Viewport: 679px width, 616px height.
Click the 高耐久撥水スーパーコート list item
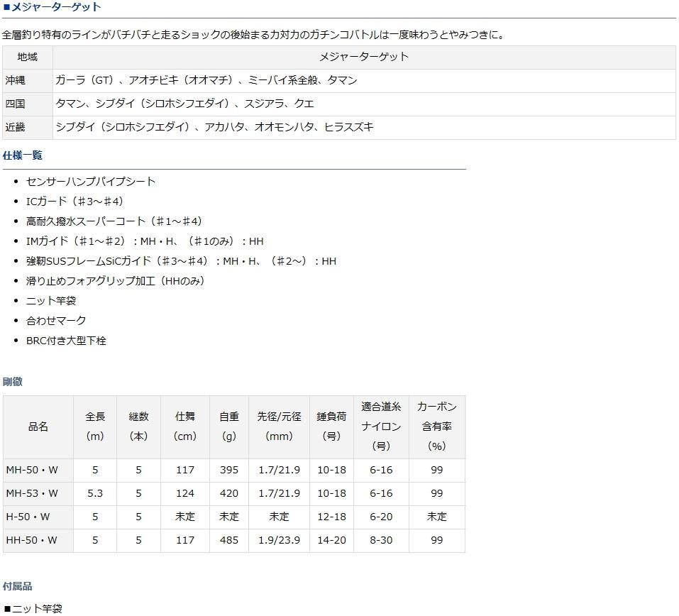[114, 221]
